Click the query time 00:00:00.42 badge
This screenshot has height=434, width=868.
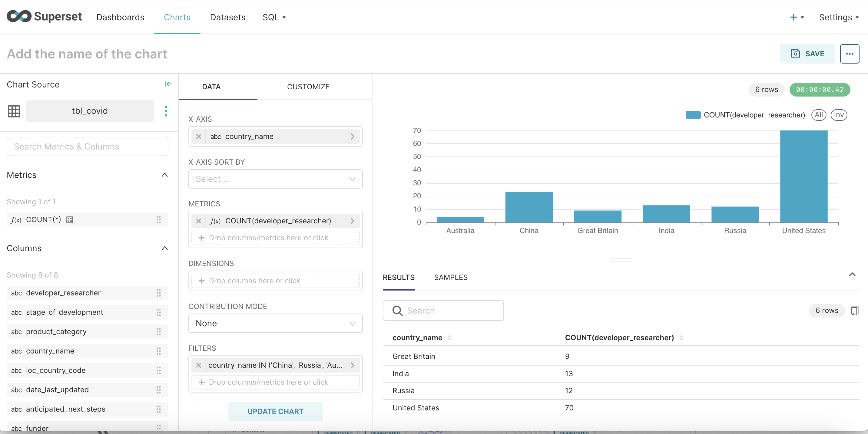pyautogui.click(x=820, y=90)
